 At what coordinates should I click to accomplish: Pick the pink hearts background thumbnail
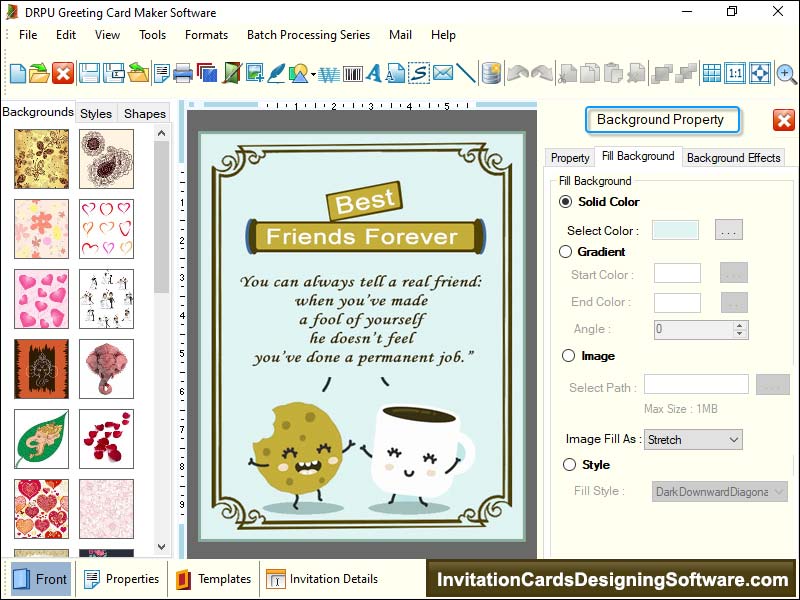[x=41, y=298]
